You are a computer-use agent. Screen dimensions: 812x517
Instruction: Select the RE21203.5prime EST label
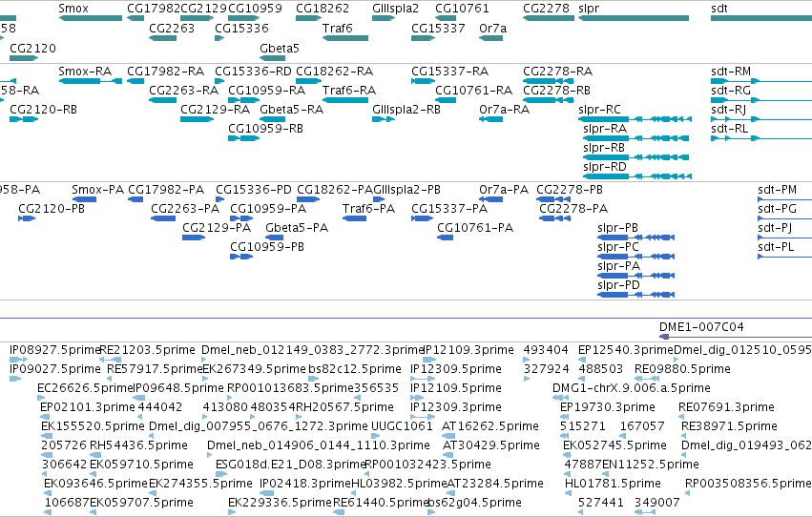(x=147, y=350)
